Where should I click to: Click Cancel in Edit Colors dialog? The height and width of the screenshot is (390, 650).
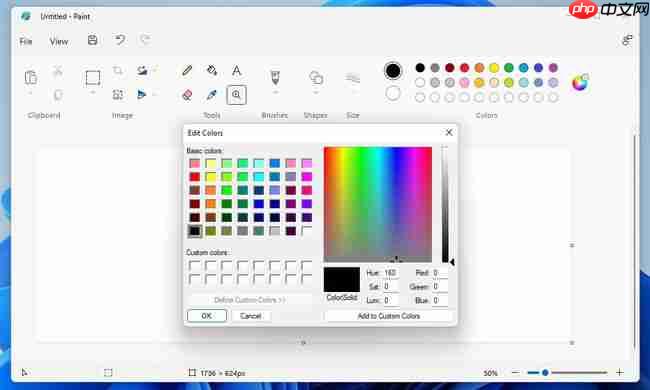(251, 316)
